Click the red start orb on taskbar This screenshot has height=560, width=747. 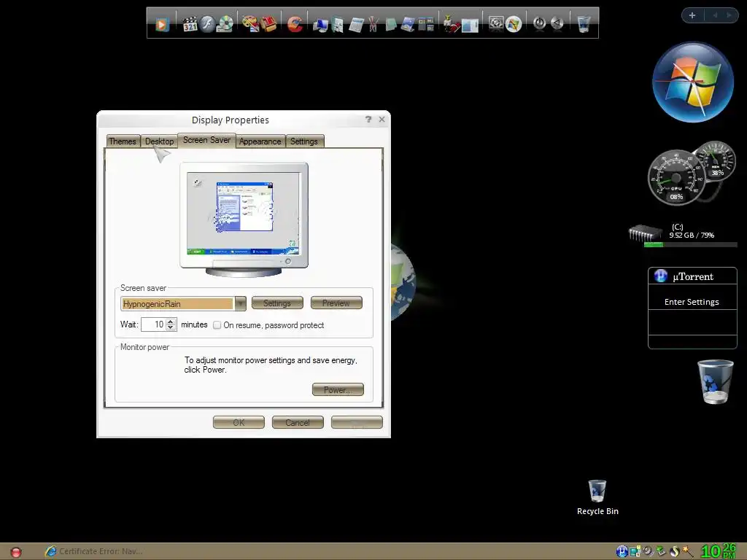(x=16, y=552)
